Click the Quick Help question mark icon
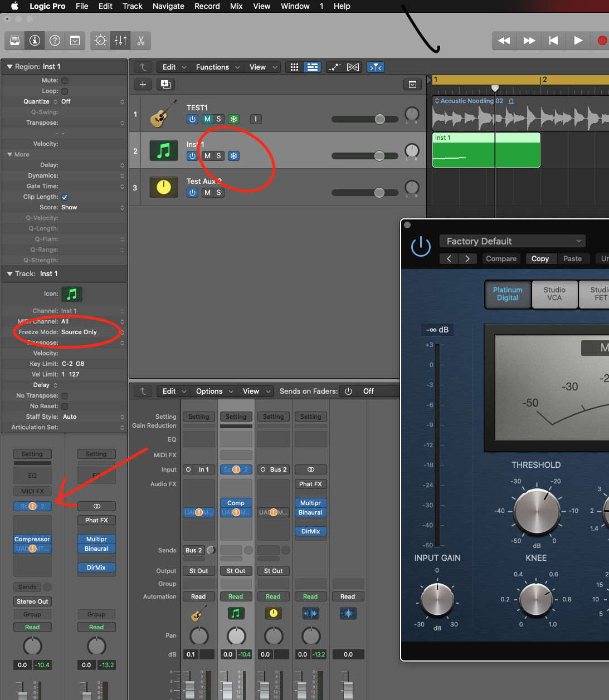 [x=55, y=41]
